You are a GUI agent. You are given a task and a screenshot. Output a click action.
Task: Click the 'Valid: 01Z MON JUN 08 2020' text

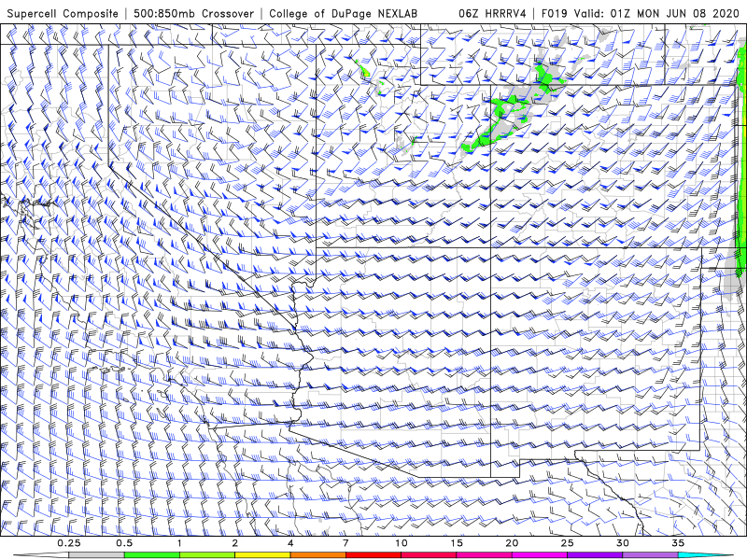coord(656,13)
